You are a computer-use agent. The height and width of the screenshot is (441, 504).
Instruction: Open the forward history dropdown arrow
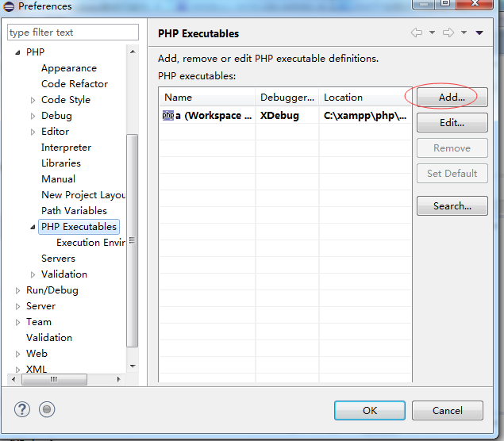(464, 33)
